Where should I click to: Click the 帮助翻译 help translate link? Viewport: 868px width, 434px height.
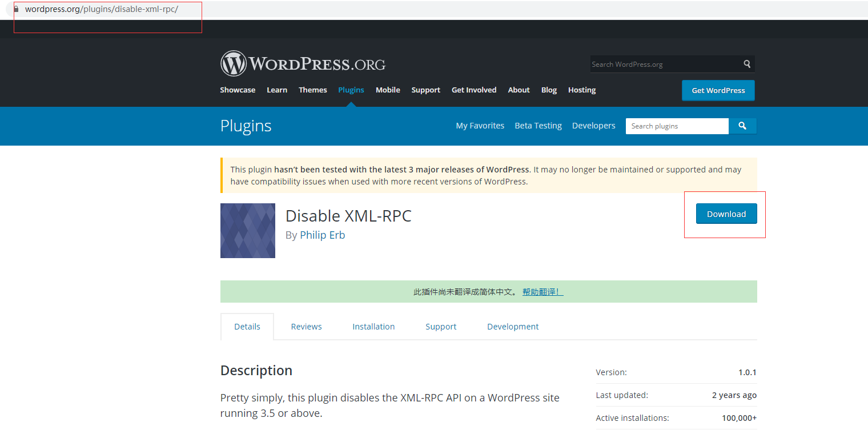coord(542,292)
